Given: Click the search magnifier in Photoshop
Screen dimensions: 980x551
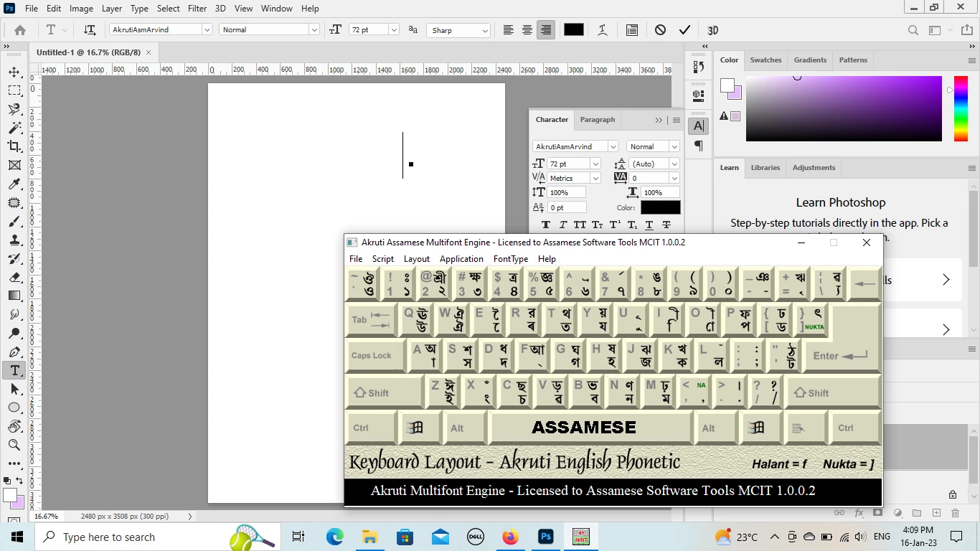Looking at the screenshot, I should click(x=913, y=30).
